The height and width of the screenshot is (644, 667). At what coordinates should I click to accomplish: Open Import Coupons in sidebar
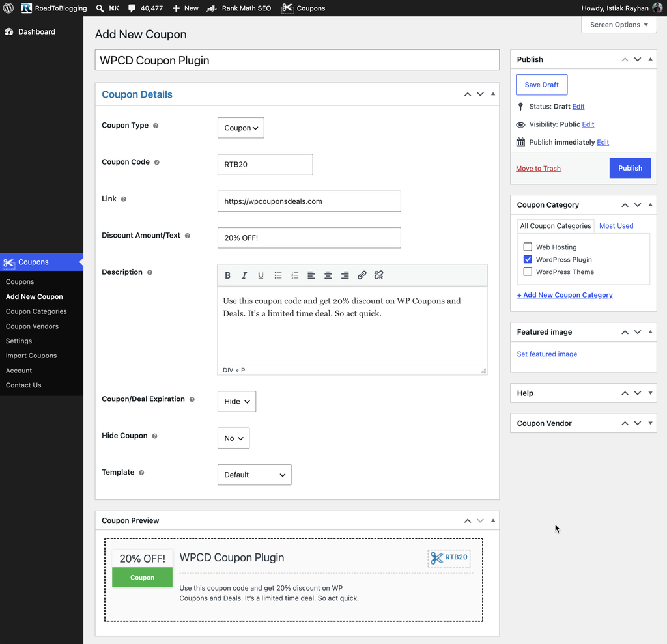[x=31, y=356]
